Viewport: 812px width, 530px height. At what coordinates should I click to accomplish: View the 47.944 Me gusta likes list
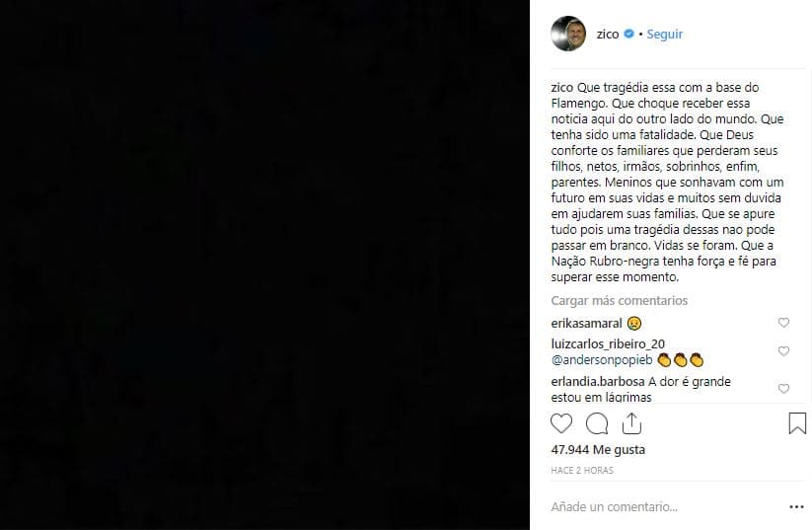click(x=598, y=450)
